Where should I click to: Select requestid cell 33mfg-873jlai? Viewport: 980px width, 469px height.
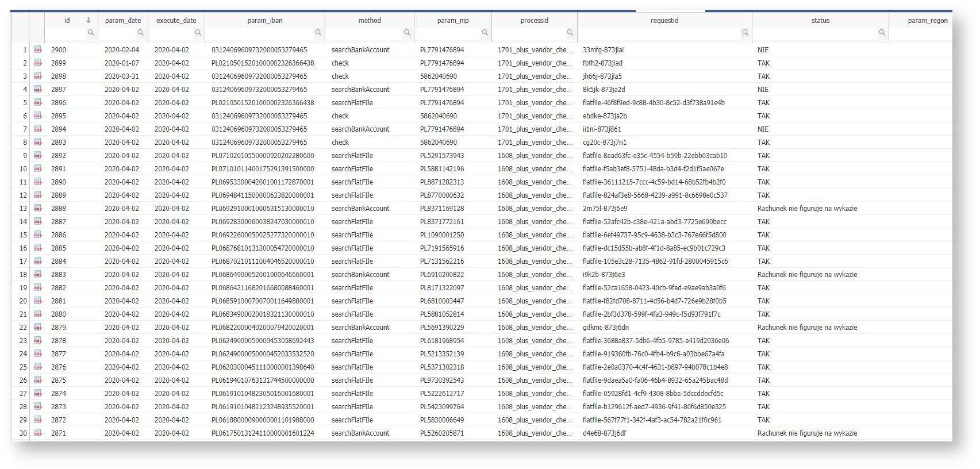(603, 50)
